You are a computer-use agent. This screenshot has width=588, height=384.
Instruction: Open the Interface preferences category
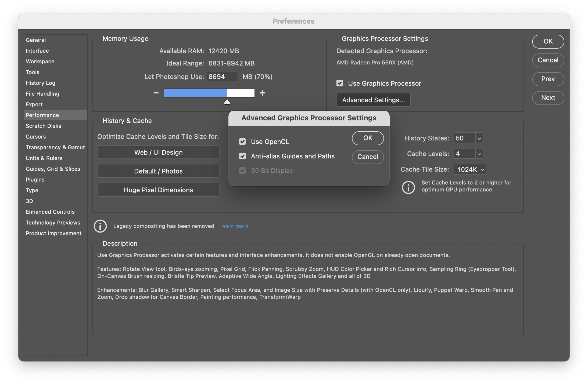click(x=37, y=51)
